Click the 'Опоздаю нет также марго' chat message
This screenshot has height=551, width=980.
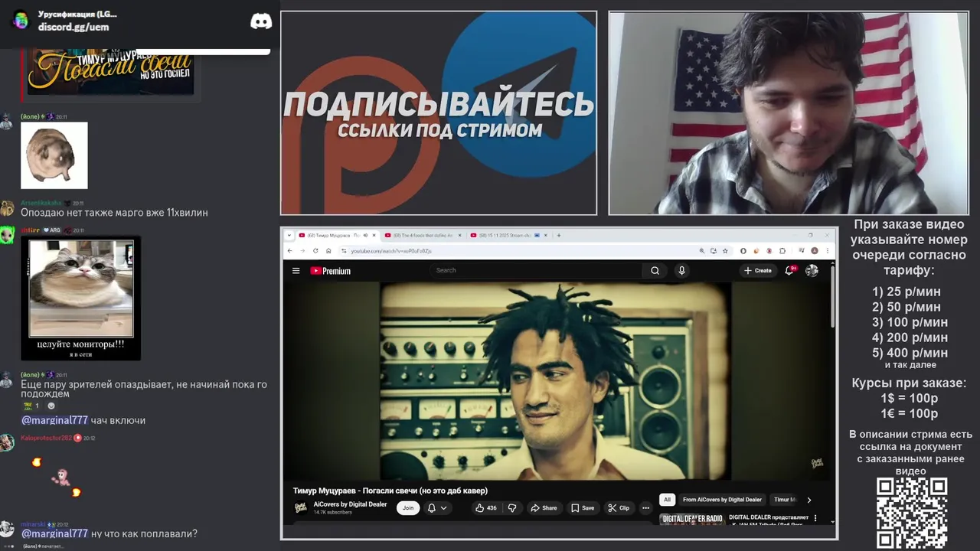114,212
